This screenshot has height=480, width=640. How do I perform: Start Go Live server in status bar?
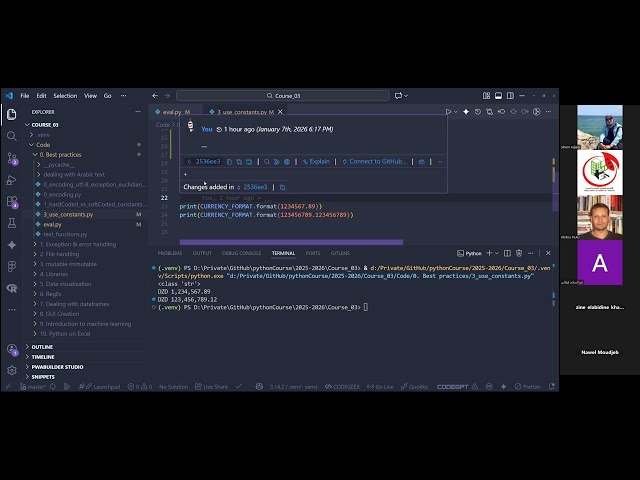pyautogui.click(x=380, y=387)
